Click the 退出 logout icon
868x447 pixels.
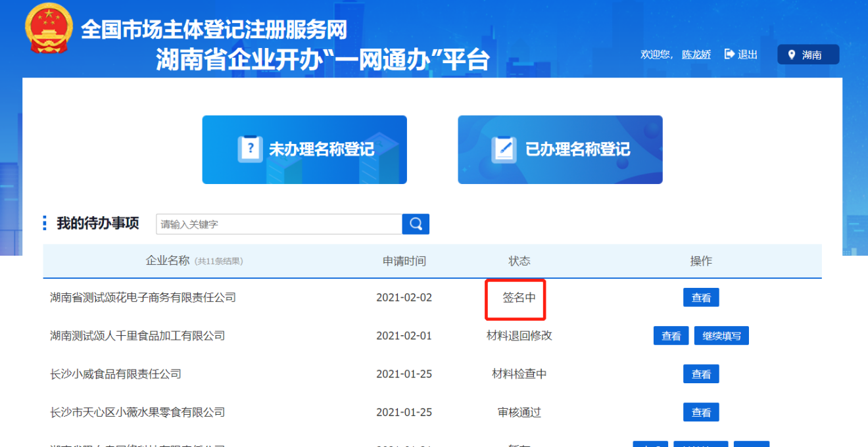pyautogui.click(x=729, y=55)
